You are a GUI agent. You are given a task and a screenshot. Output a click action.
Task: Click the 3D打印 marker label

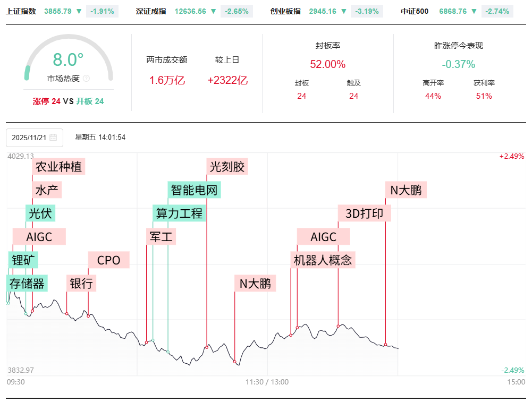[x=365, y=213]
